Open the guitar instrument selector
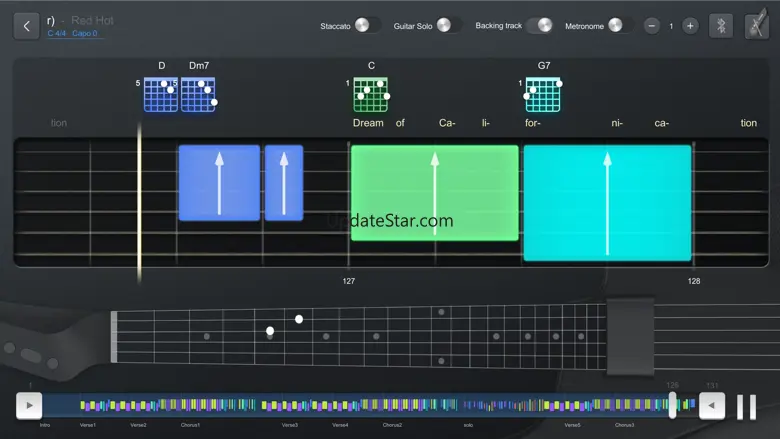The width and height of the screenshot is (780, 439). 757,26
